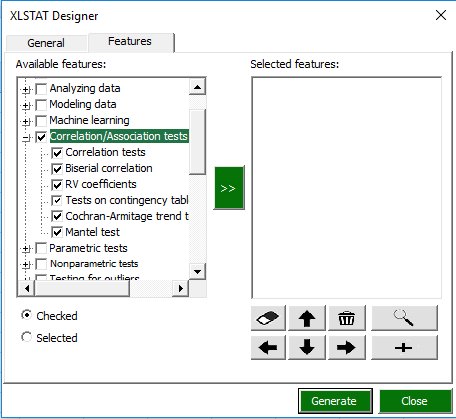Click the eraser clear icon button
The height and width of the screenshot is (419, 456).
tap(268, 318)
